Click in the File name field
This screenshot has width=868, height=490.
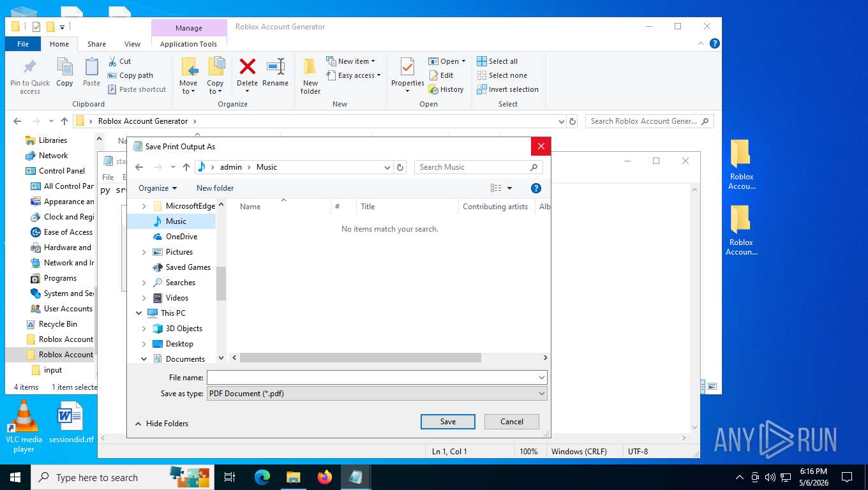pyautogui.click(x=372, y=378)
